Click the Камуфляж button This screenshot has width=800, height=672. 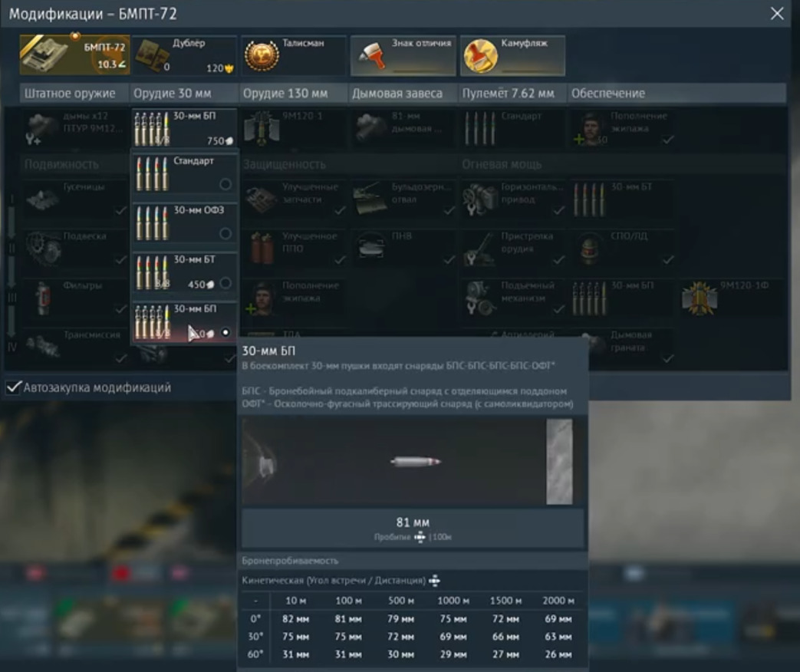click(x=512, y=55)
